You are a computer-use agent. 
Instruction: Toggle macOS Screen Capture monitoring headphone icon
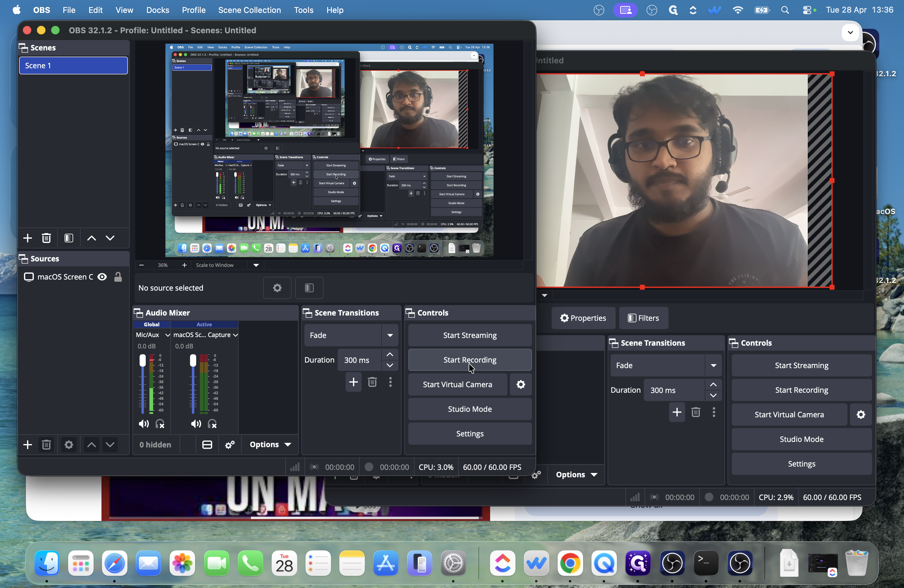(x=212, y=424)
